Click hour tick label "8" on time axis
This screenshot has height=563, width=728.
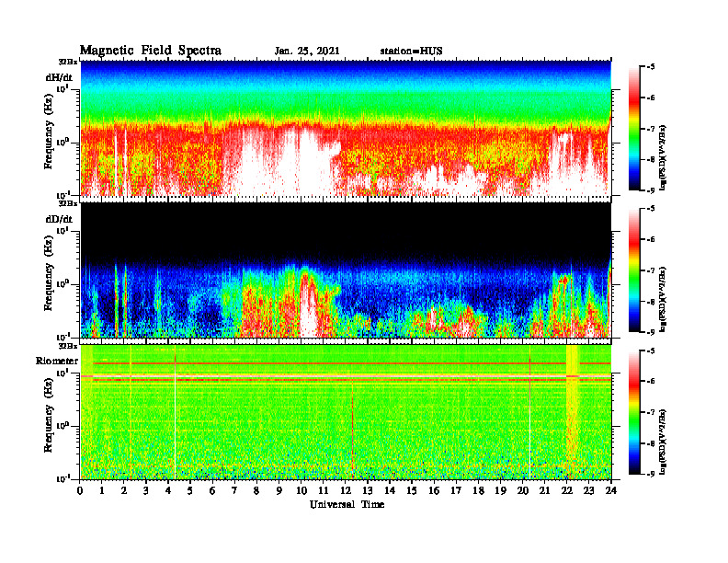(256, 491)
